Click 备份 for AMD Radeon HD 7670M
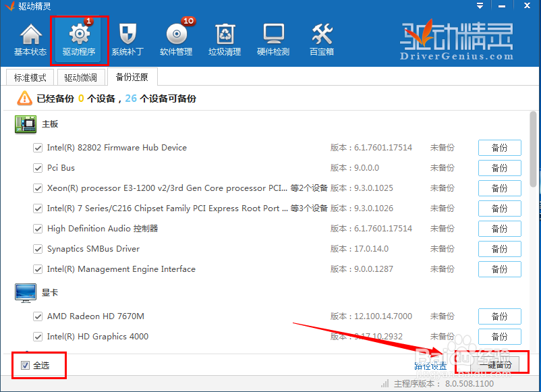The width and height of the screenshot is (541, 392). pos(500,316)
